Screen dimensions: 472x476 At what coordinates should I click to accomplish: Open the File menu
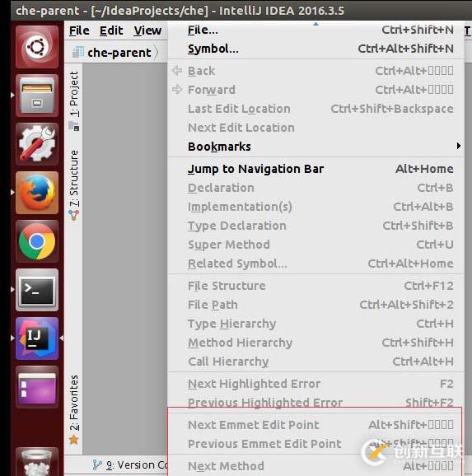tap(79, 30)
